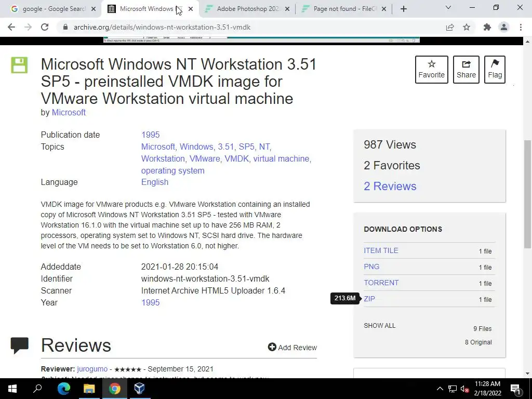Click the muted volume tray icon

464,389
